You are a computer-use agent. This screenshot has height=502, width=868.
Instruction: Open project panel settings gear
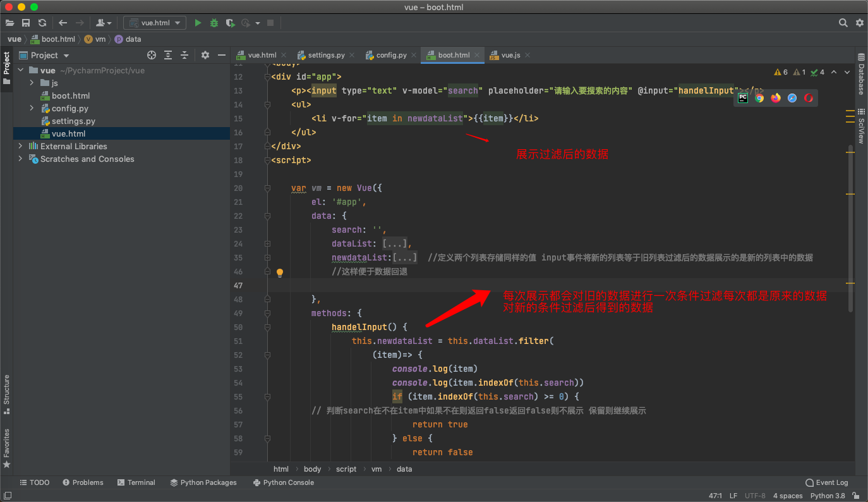205,55
